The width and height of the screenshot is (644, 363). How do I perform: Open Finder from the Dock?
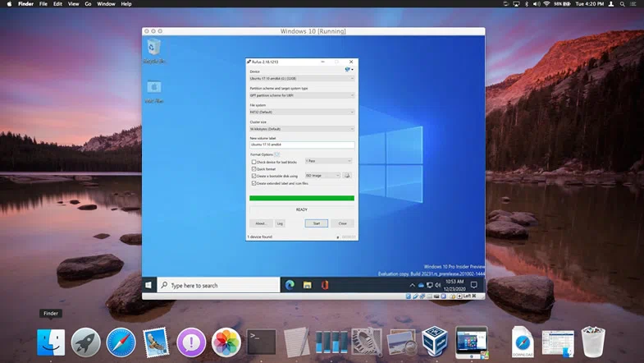pos(51,342)
